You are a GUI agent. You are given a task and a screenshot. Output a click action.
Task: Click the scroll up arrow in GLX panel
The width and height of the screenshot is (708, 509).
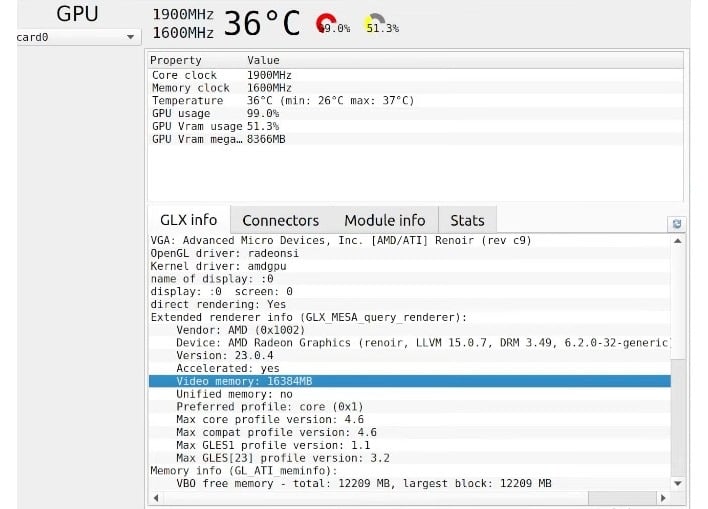[x=677, y=241]
